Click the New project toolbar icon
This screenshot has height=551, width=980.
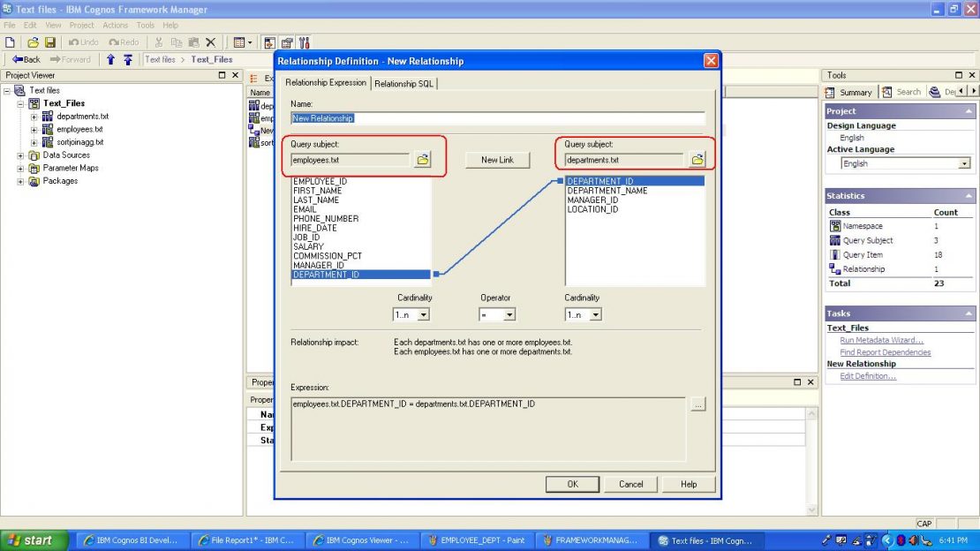[x=10, y=42]
